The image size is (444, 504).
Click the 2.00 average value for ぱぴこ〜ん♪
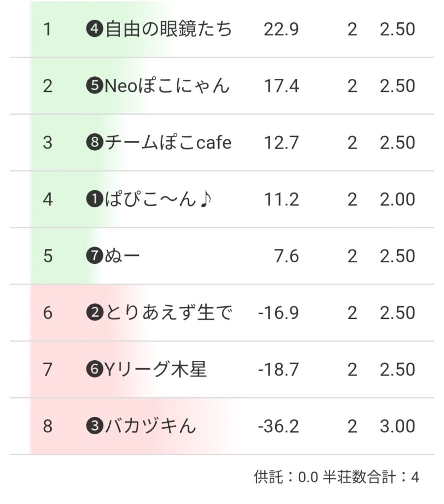(397, 199)
